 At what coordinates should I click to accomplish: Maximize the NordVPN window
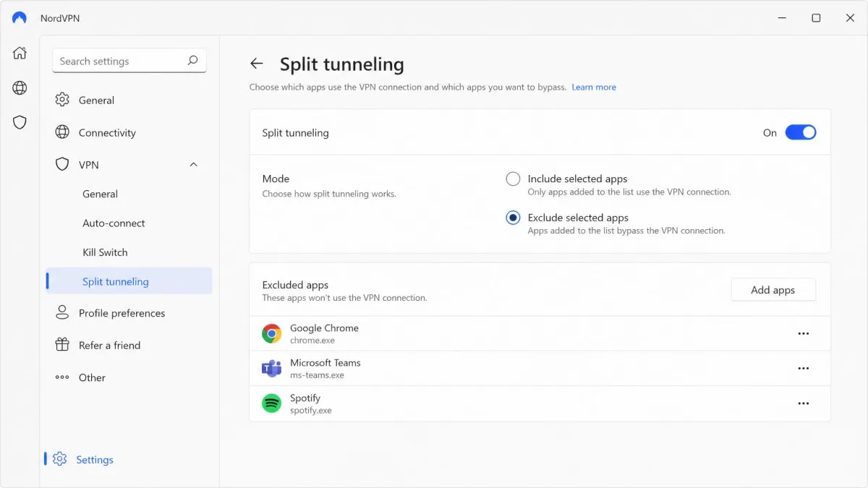(x=816, y=18)
